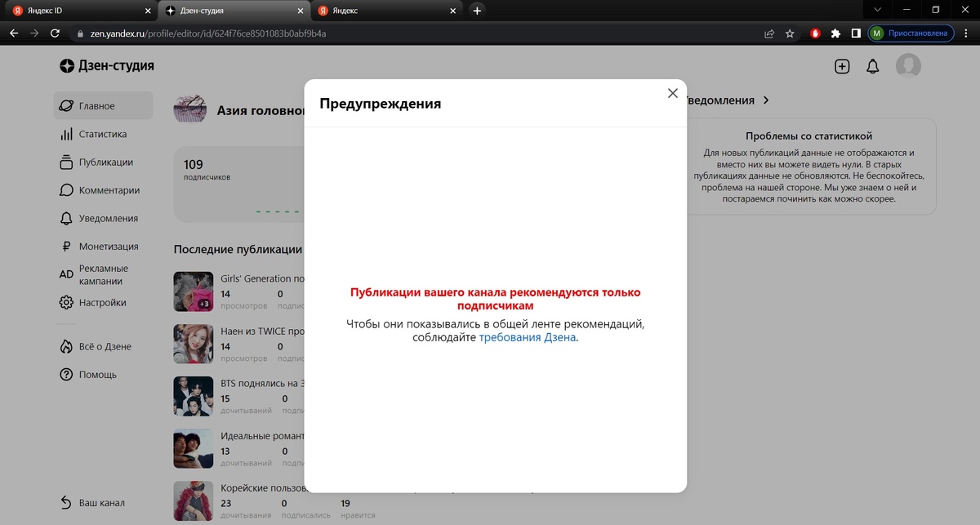Viewport: 980px width, 525px height.
Task: Click the Главное planet icon in sidebar
Action: [x=67, y=106]
